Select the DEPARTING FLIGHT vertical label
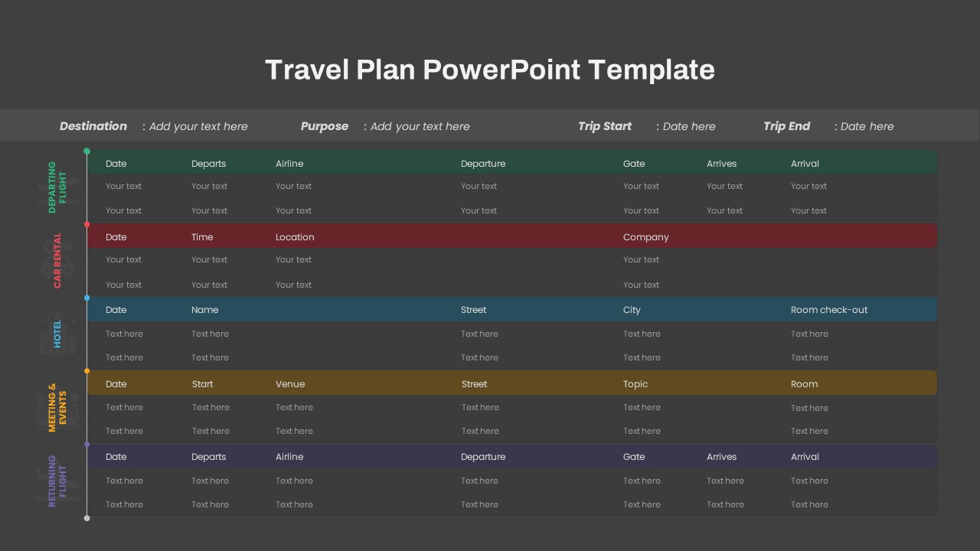 coord(57,187)
